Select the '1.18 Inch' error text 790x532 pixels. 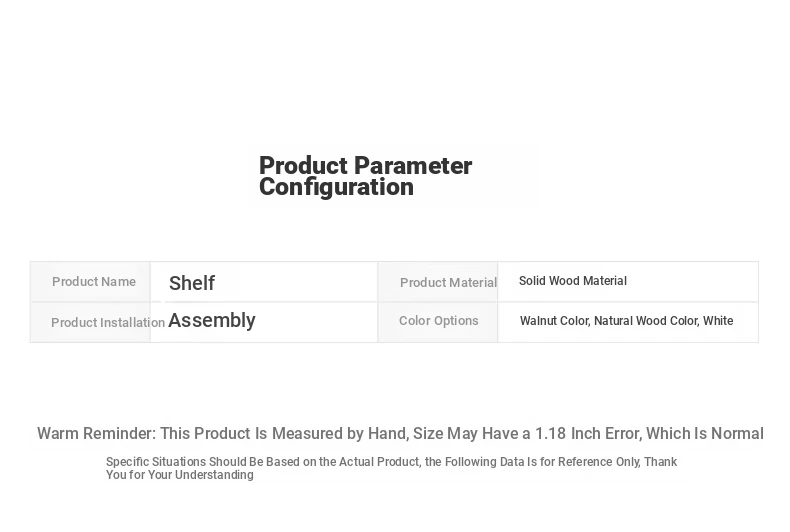[x=571, y=433]
